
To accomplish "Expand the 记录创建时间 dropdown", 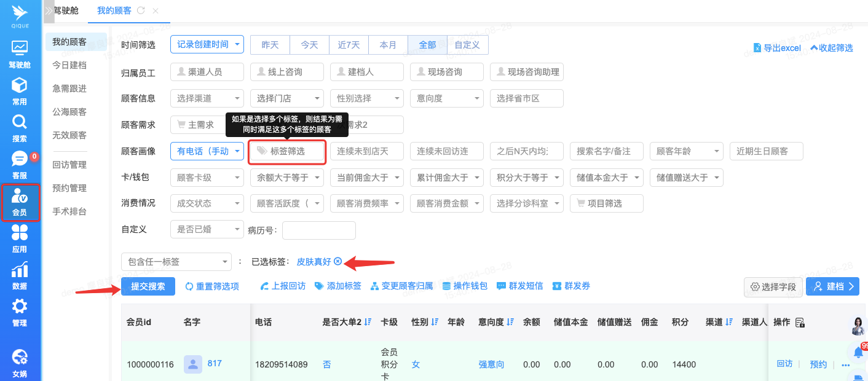I will (207, 45).
